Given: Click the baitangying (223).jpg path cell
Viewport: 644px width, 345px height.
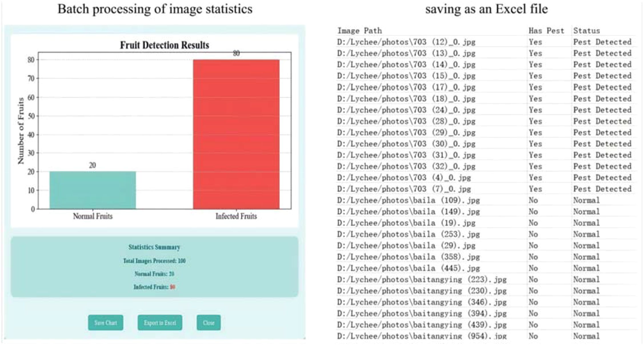Looking at the screenshot, I should (422, 279).
